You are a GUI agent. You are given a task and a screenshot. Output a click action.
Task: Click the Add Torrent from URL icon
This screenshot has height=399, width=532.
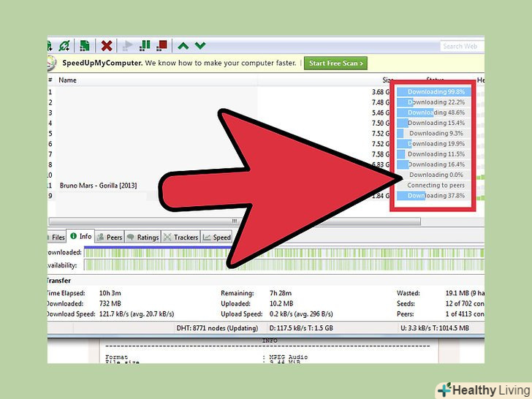(x=64, y=46)
